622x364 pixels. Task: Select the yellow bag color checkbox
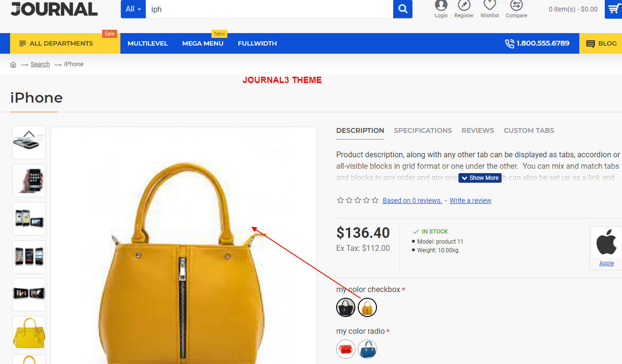[x=367, y=307]
